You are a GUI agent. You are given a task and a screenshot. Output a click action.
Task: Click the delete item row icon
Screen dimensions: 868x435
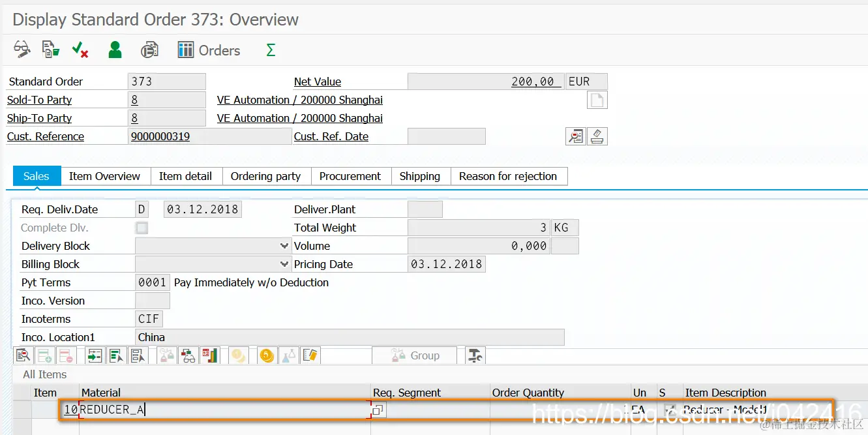pos(66,355)
